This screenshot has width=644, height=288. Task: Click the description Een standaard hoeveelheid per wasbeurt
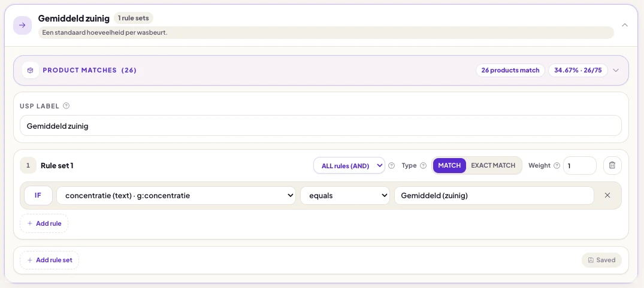pos(105,32)
